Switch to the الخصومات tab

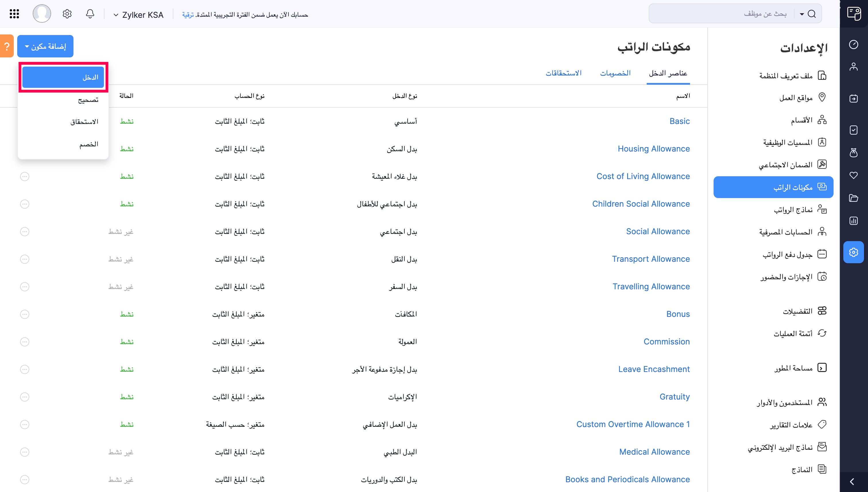[616, 73]
